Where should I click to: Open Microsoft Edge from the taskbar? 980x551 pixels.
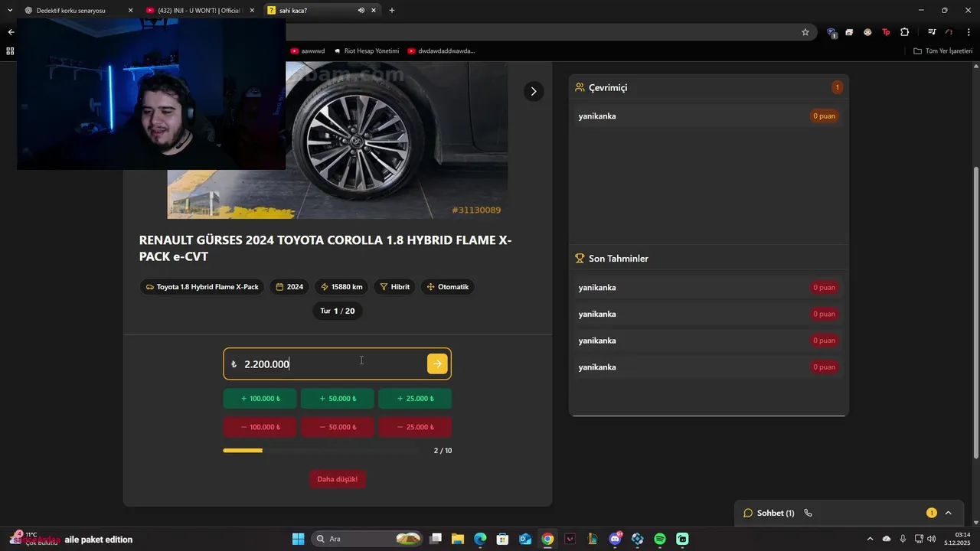(x=480, y=539)
